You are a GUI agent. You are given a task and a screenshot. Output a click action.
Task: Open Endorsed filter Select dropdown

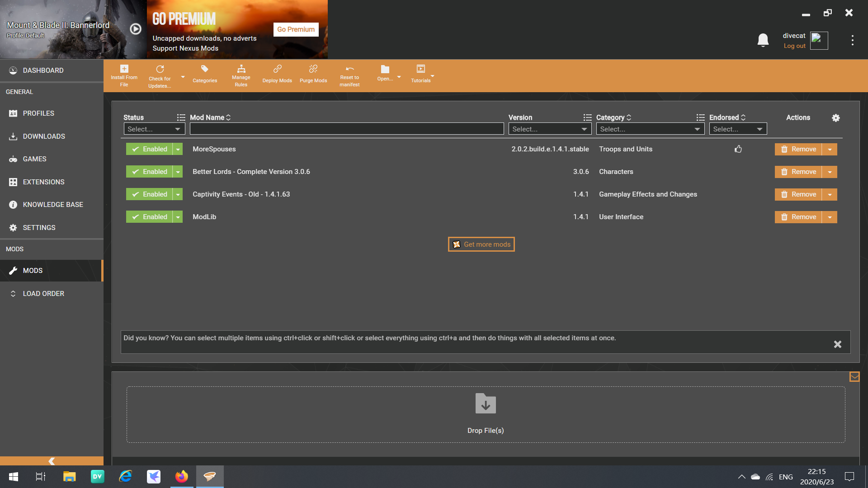738,129
